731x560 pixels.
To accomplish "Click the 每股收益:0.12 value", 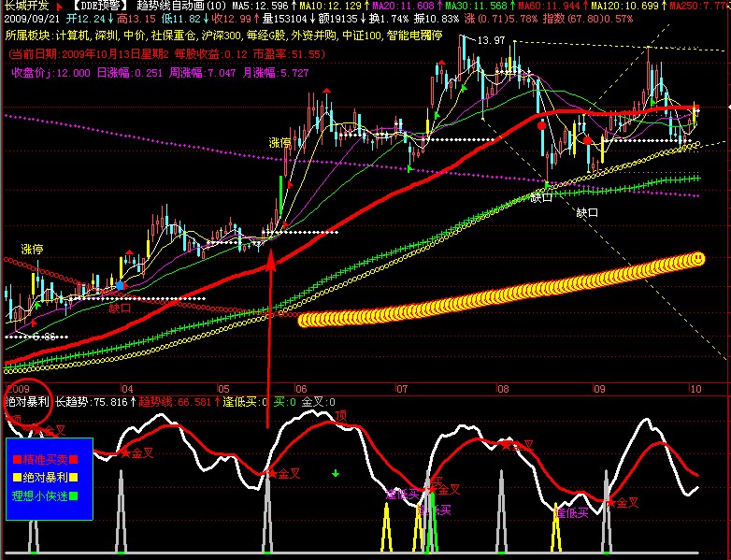I will [x=210, y=54].
